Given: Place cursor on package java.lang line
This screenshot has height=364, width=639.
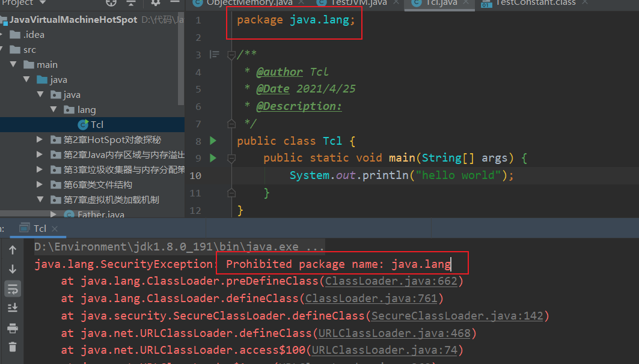Looking at the screenshot, I should (x=296, y=20).
